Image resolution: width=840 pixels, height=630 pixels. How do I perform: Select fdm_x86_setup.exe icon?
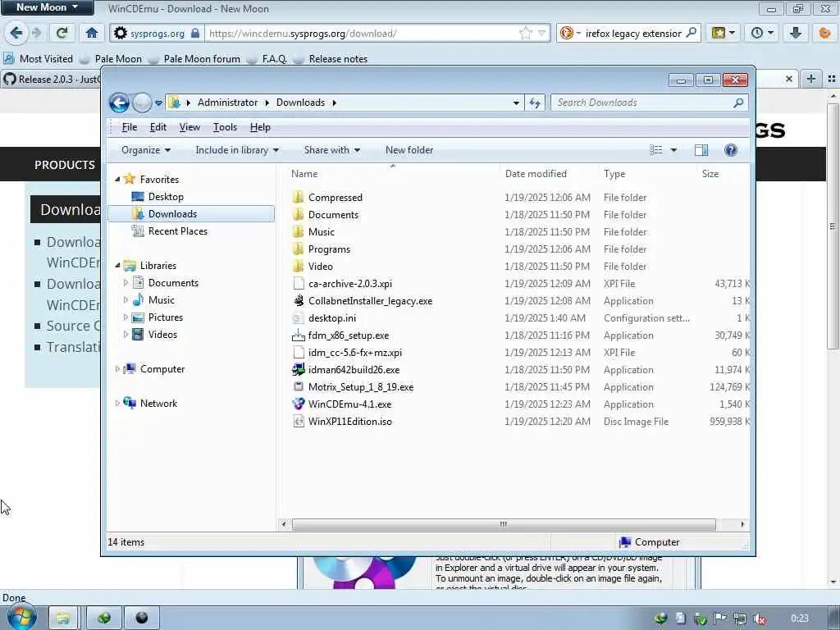click(299, 336)
